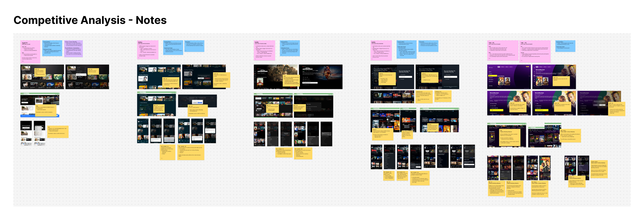Select the Apple TV+ web browser screenshot

(x=40, y=105)
